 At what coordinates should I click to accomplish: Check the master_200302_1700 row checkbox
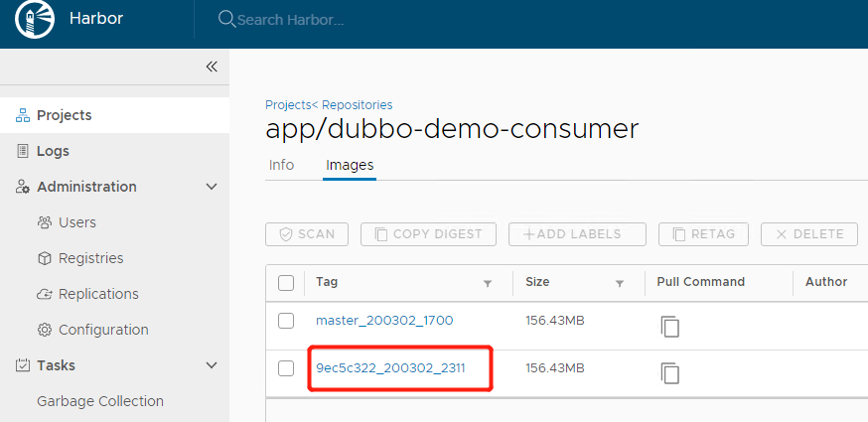(x=286, y=321)
